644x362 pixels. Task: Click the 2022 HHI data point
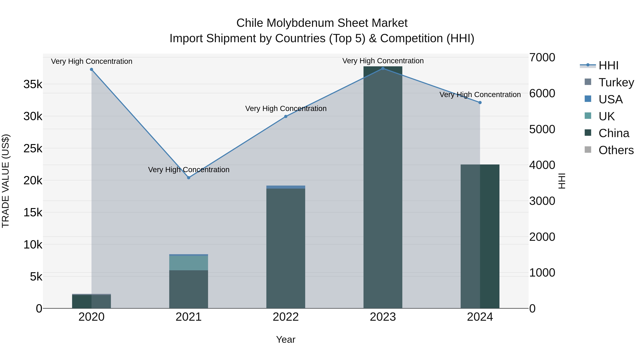286,116
